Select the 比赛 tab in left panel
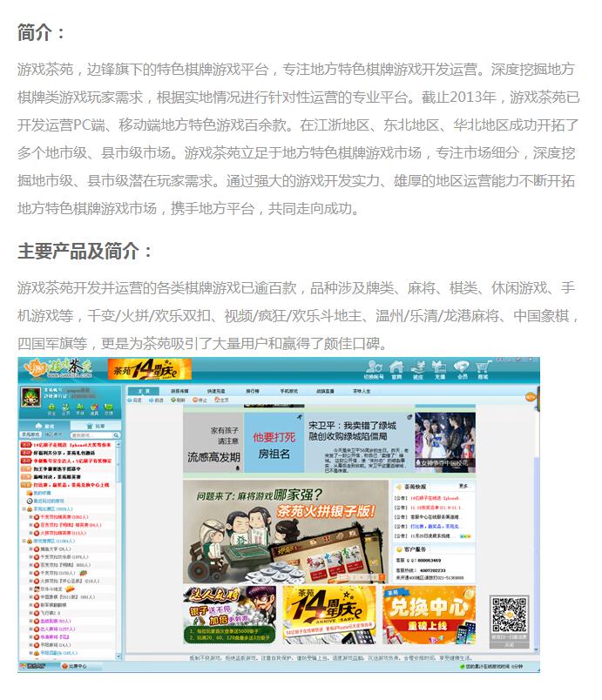 [x=96, y=426]
